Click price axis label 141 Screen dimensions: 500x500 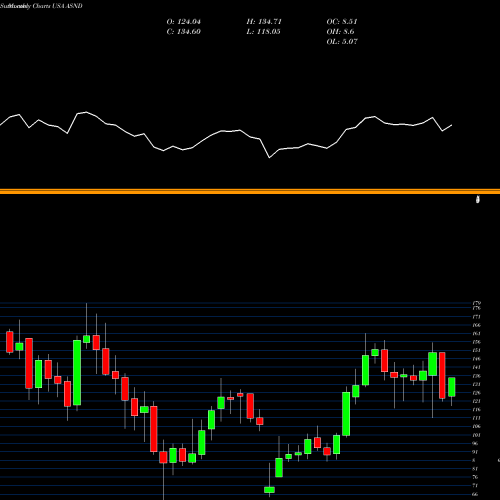pos(477,367)
